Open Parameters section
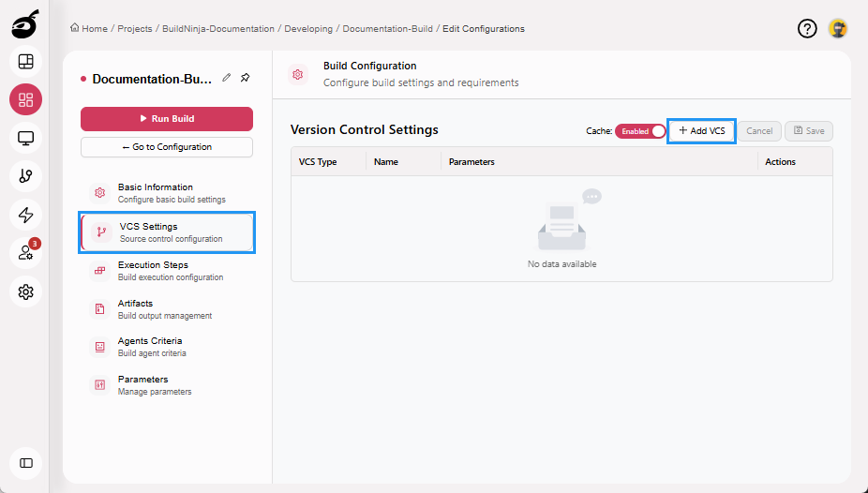 tap(167, 384)
